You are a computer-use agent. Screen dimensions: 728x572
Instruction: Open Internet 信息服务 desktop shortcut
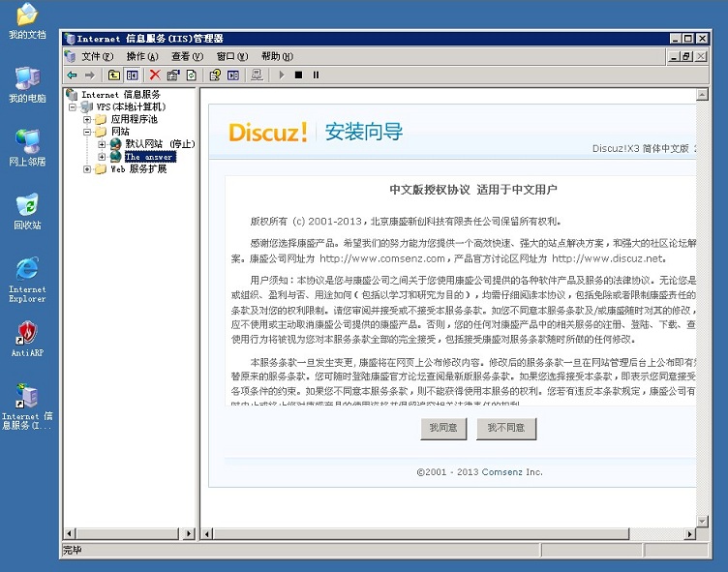tap(27, 406)
